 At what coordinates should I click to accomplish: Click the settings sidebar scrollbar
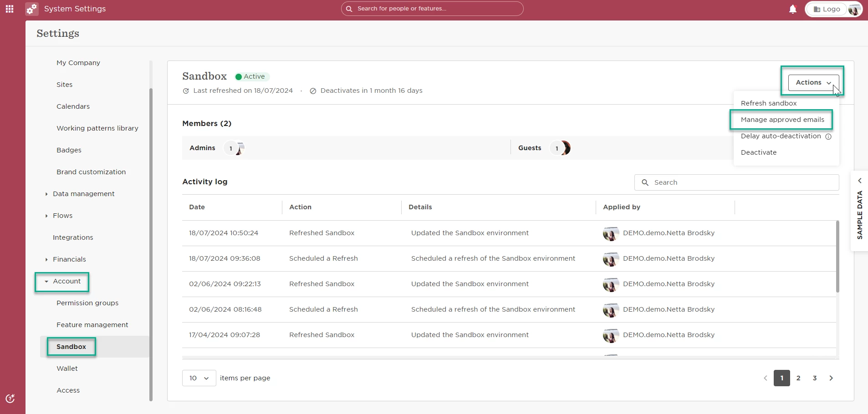click(x=151, y=244)
